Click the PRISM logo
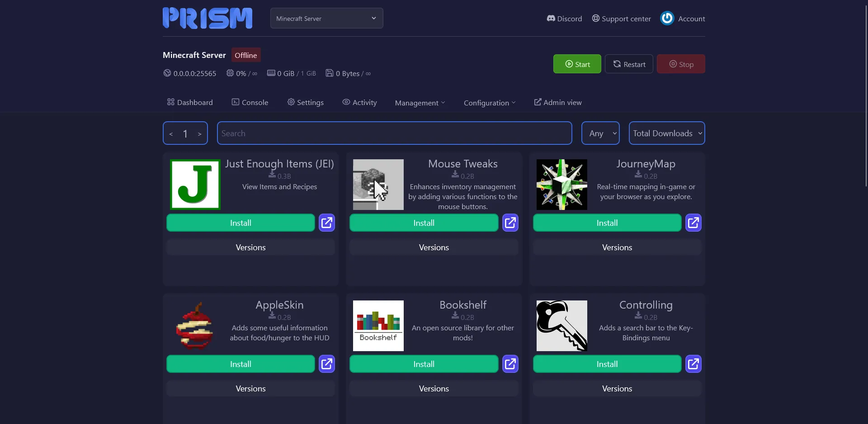This screenshot has width=868, height=424. pyautogui.click(x=208, y=19)
